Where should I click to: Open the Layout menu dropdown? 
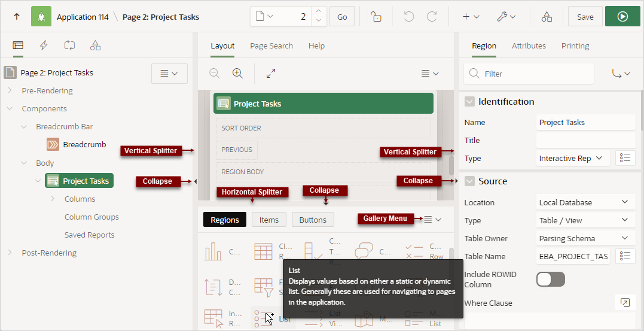click(x=430, y=73)
